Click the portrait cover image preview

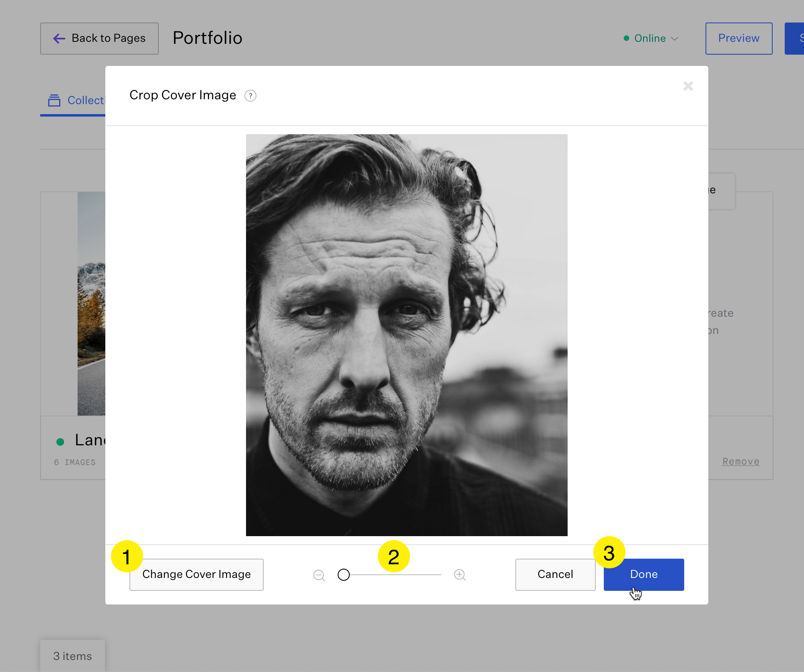tap(406, 335)
